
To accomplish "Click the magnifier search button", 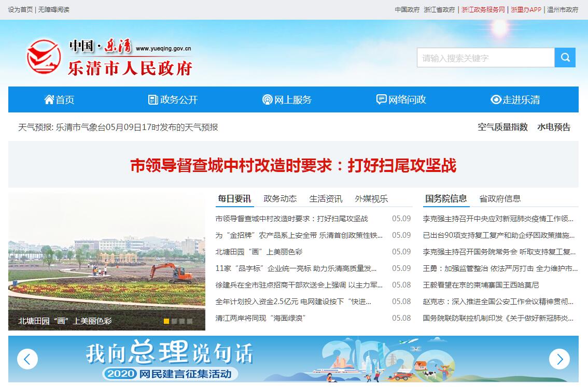I will pos(565,58).
